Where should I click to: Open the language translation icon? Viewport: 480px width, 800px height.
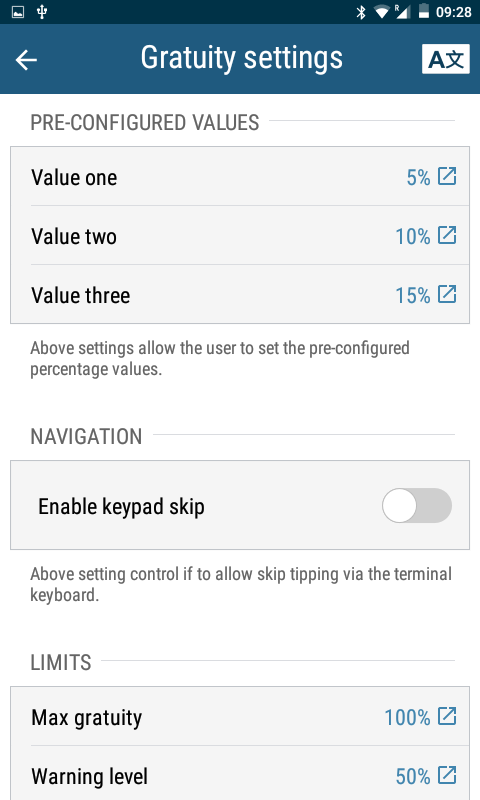(x=445, y=59)
